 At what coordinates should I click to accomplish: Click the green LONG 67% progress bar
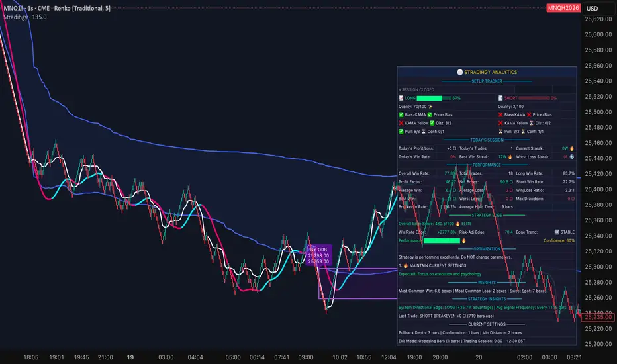pos(434,98)
